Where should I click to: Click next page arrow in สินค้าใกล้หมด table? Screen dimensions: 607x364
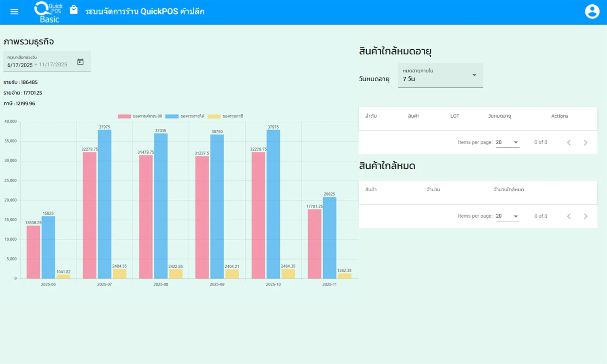pyautogui.click(x=586, y=216)
